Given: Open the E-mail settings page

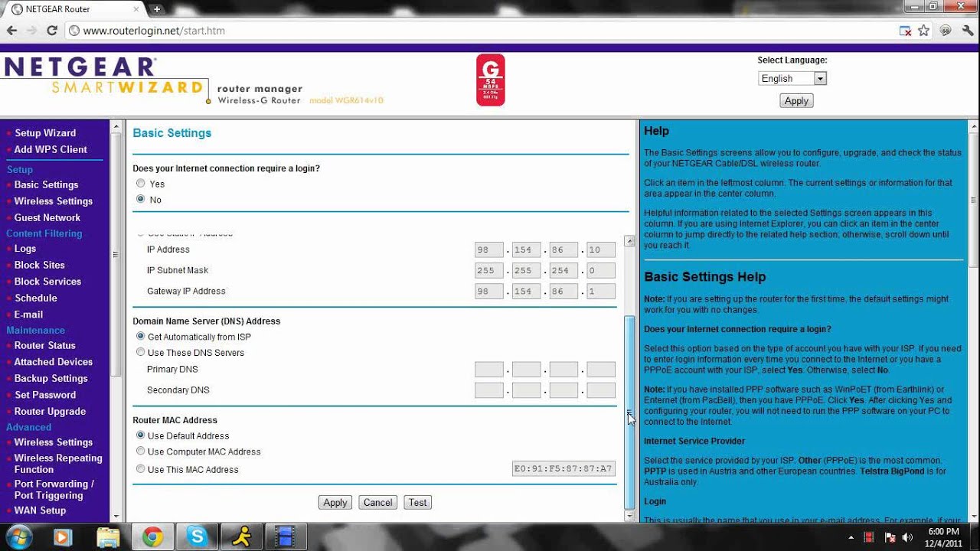Looking at the screenshot, I should 28,315.
